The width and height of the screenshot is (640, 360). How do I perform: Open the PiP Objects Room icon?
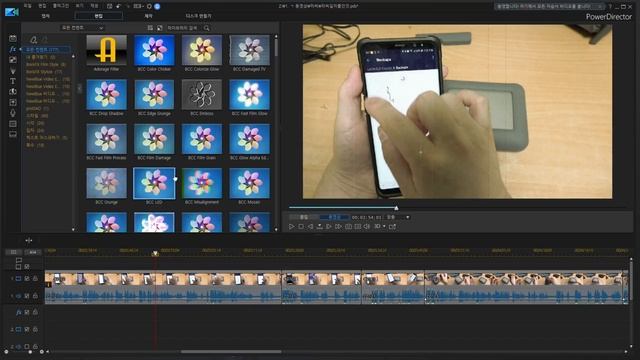click(x=13, y=60)
